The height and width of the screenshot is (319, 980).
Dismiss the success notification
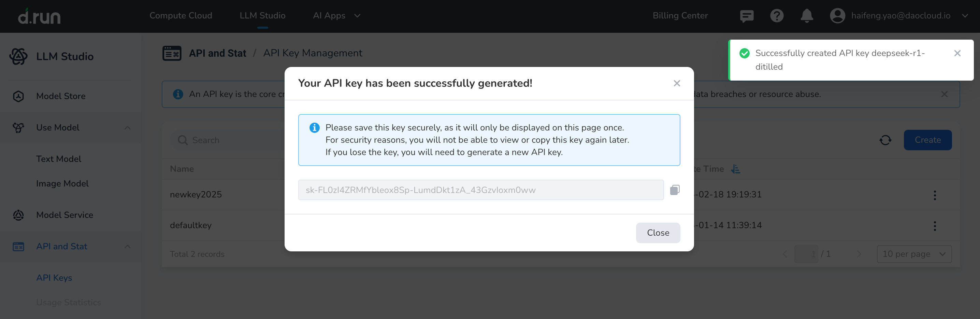957,53
